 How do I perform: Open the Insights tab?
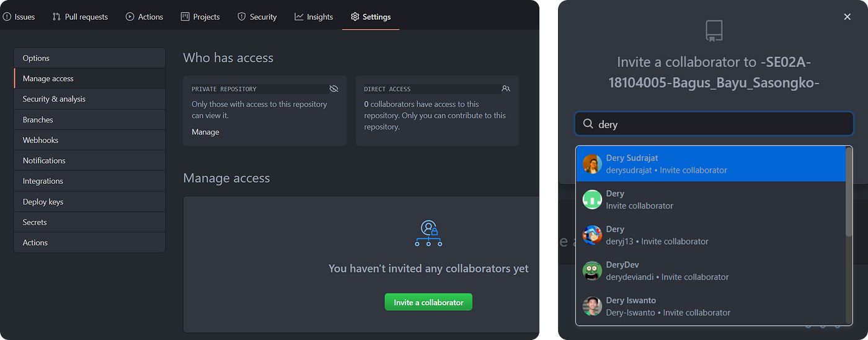point(314,17)
